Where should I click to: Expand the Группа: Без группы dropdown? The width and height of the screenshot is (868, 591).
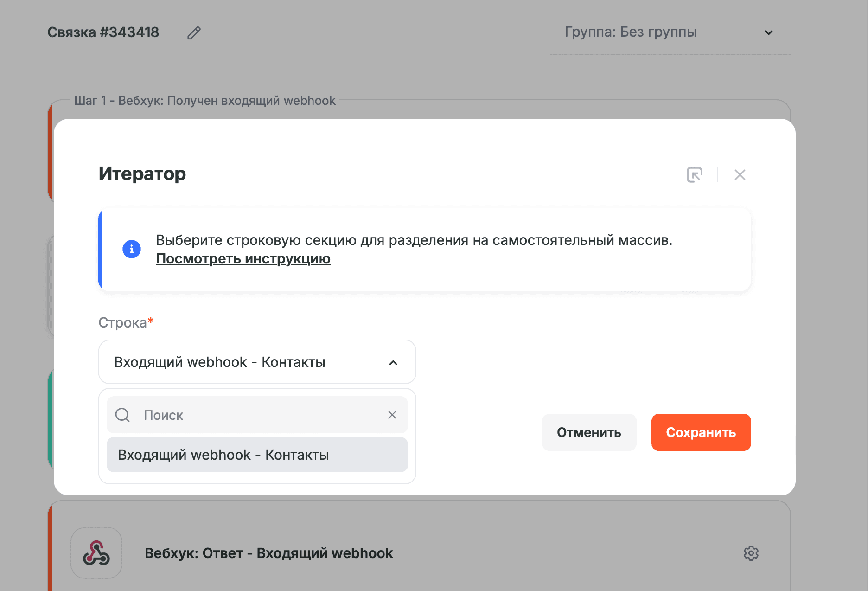click(x=768, y=32)
